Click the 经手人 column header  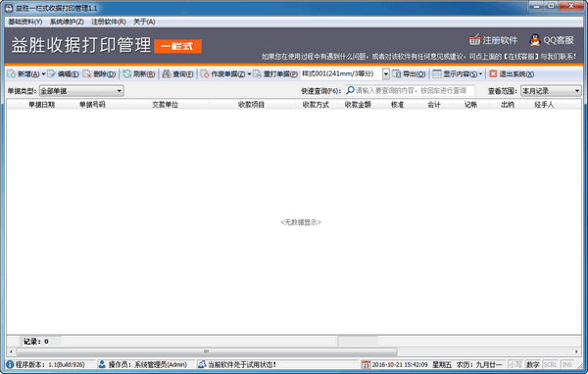(x=544, y=105)
